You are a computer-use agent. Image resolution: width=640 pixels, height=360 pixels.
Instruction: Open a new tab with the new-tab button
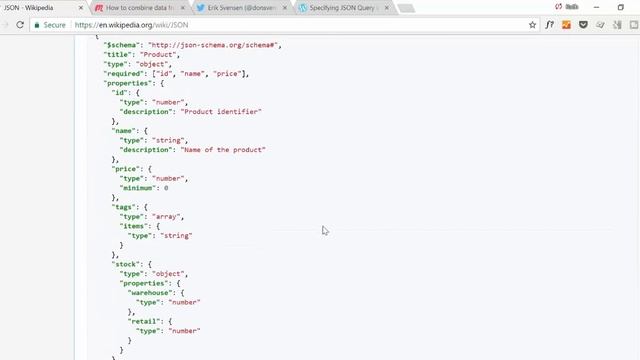pyautogui.click(x=406, y=8)
